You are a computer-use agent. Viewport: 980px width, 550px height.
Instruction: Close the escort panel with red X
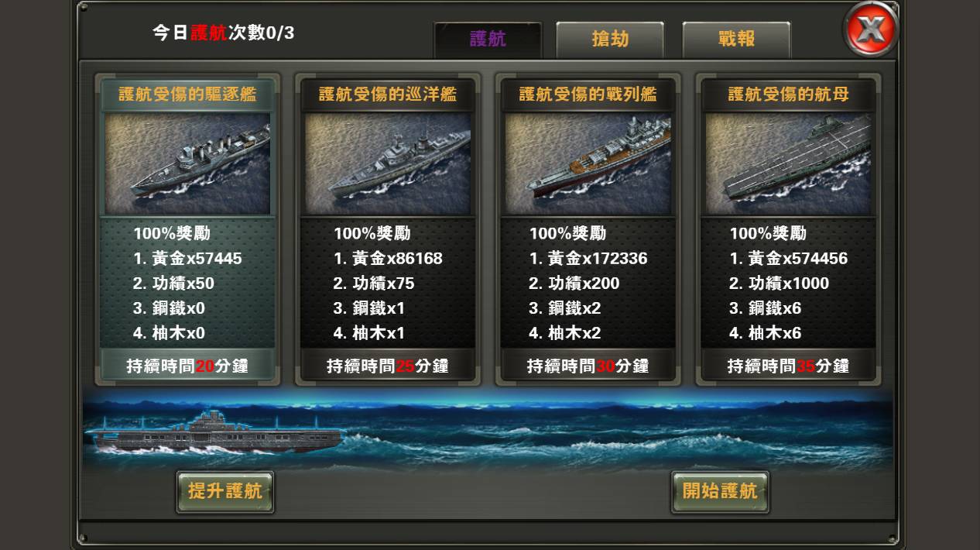click(871, 30)
